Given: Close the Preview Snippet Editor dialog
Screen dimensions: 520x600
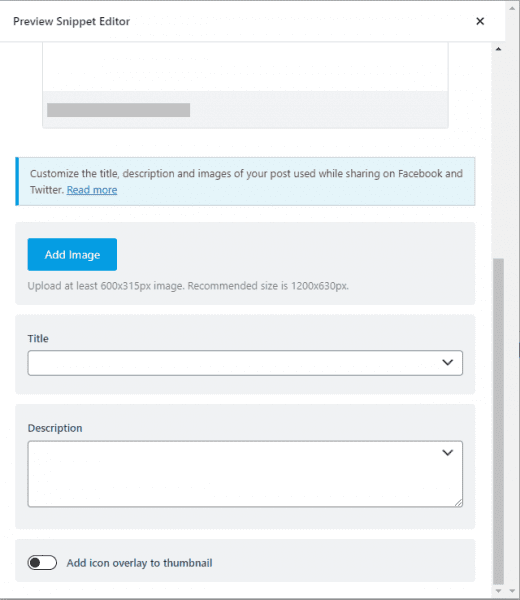Looking at the screenshot, I should (x=480, y=21).
